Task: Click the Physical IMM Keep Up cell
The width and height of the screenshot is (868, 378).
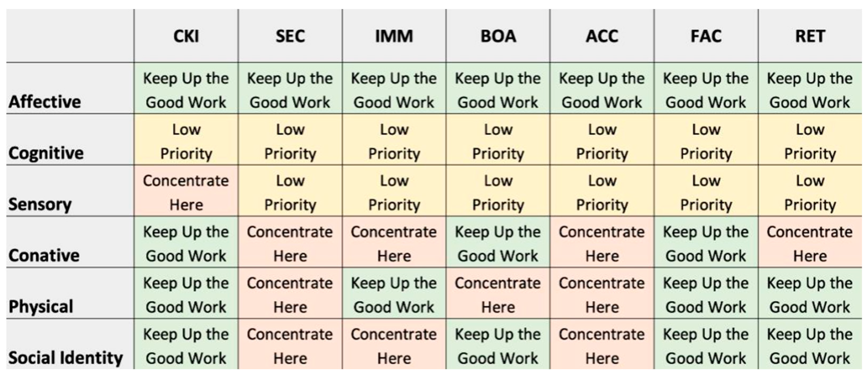Action: pyautogui.click(x=394, y=295)
